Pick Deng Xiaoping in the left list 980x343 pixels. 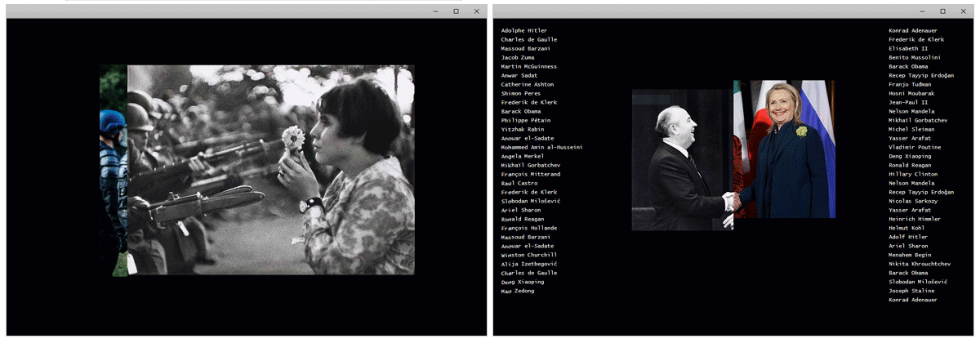point(523,282)
